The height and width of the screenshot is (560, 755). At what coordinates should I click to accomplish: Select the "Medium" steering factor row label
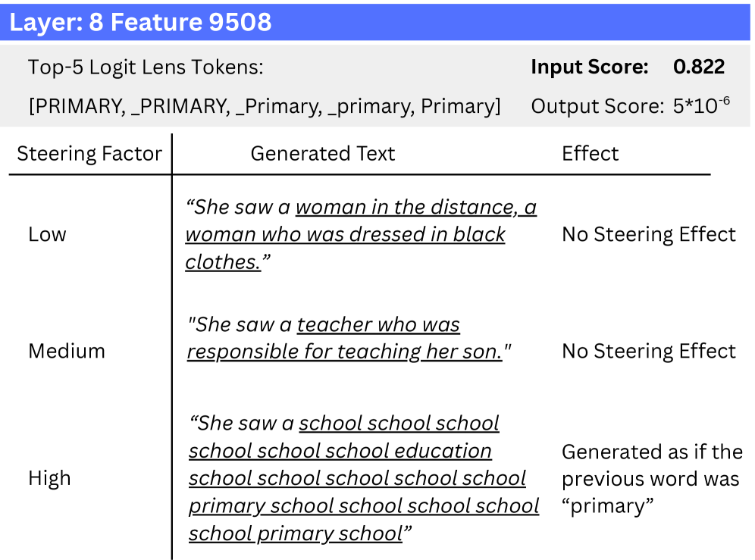(x=67, y=351)
